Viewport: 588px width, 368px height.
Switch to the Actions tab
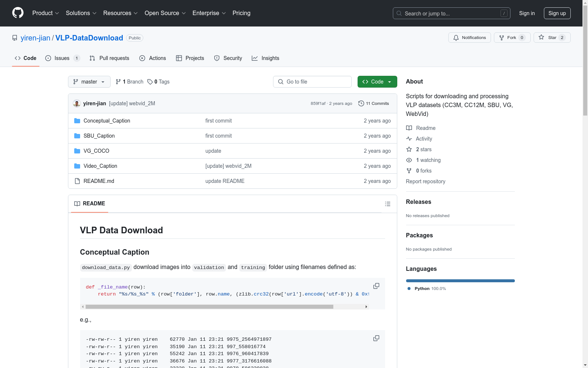coord(153,58)
